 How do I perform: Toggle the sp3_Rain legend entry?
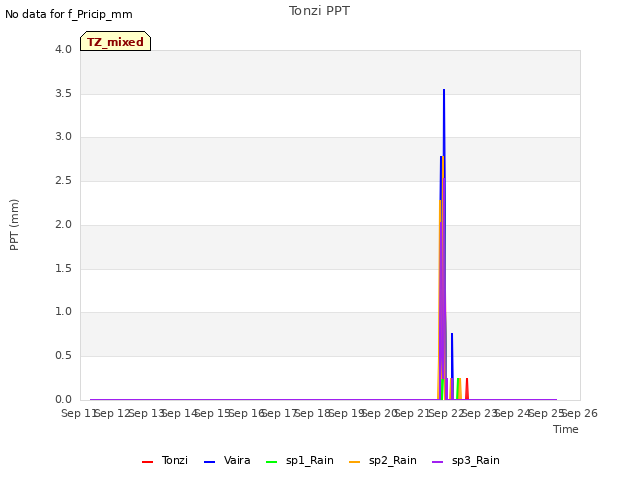point(466,460)
